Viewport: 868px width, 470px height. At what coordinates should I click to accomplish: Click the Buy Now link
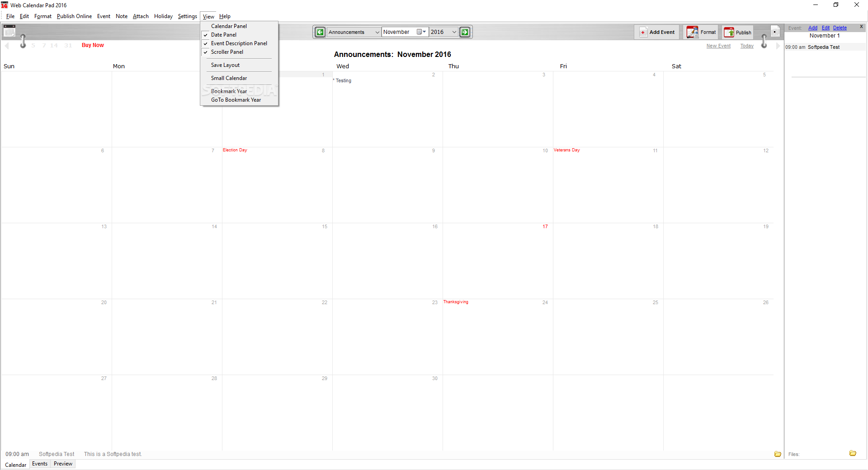pos(93,45)
